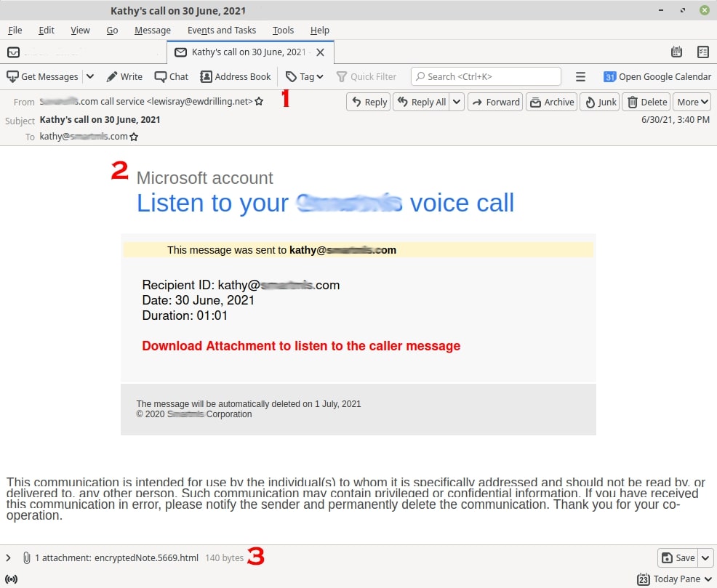Open the Tag dropdown

pos(304,76)
